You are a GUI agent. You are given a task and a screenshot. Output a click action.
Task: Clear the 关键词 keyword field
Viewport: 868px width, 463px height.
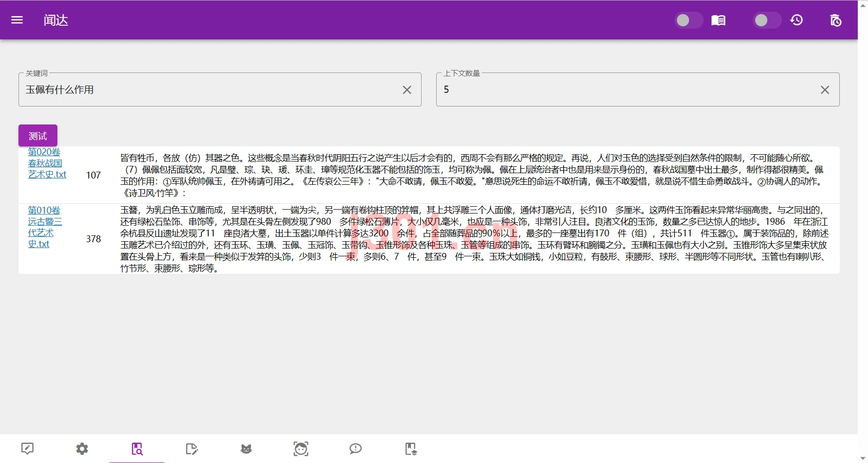click(407, 90)
